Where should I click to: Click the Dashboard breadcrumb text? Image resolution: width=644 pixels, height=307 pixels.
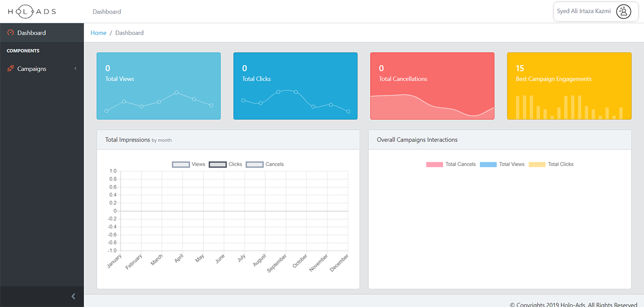(x=129, y=32)
